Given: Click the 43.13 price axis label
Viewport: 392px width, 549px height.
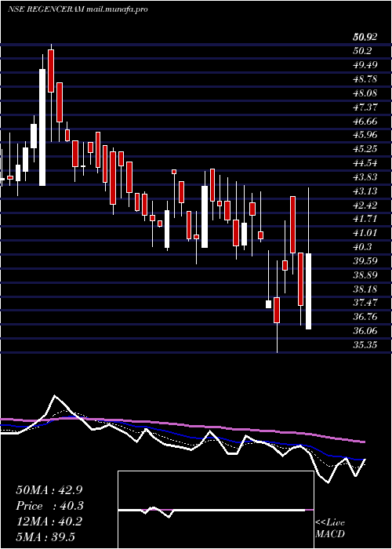Looking at the screenshot, I should pyautogui.click(x=365, y=191).
